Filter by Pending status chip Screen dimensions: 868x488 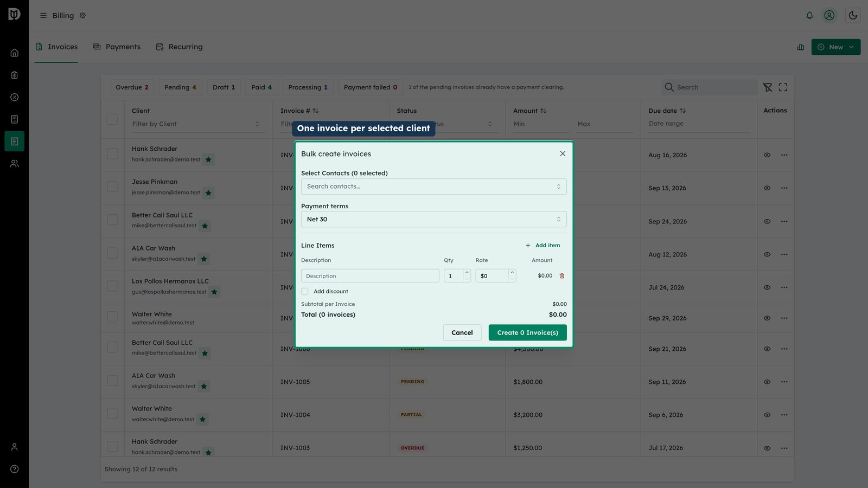pos(180,87)
